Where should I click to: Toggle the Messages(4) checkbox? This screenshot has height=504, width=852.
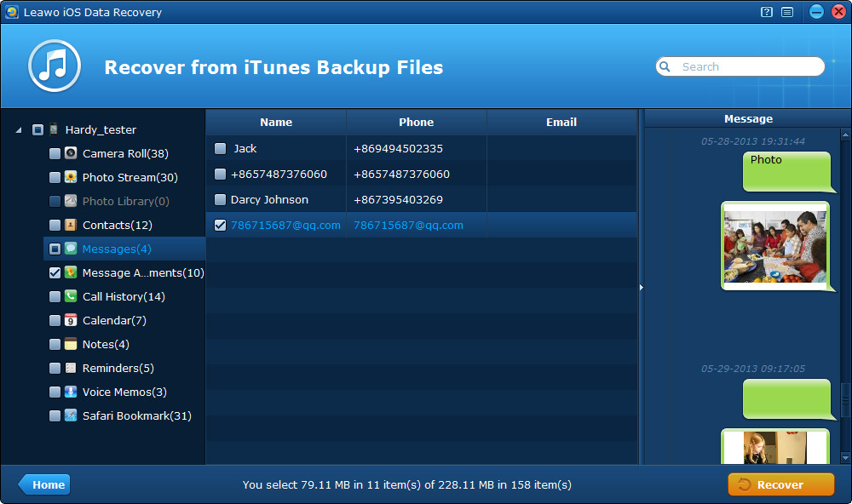pyautogui.click(x=55, y=249)
